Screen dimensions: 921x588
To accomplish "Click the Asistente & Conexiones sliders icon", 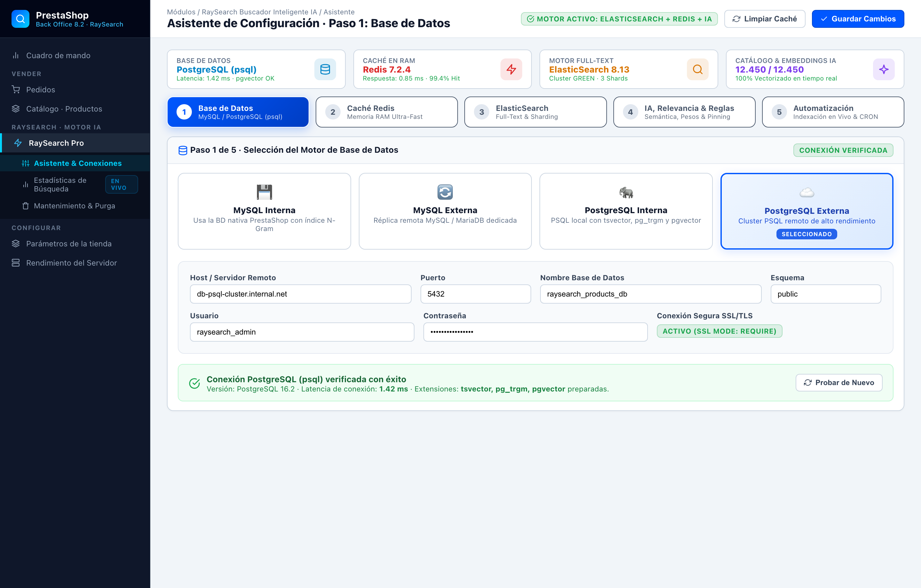I will [26, 163].
